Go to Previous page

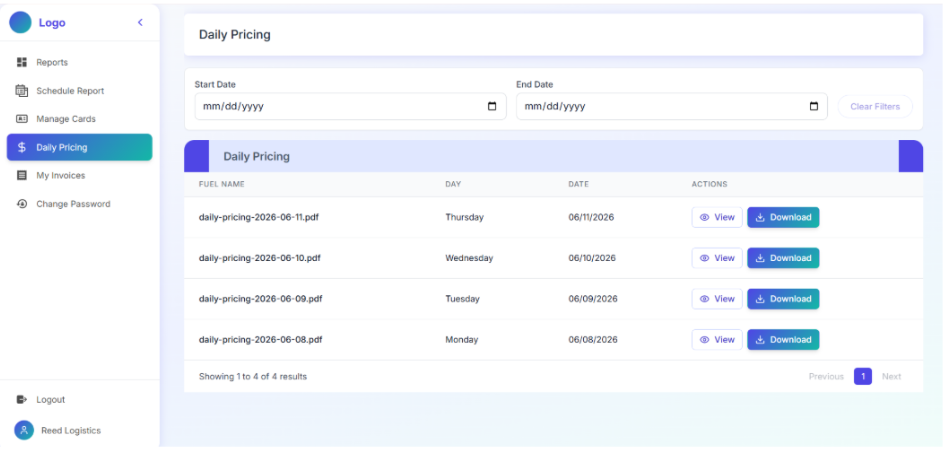coord(826,376)
